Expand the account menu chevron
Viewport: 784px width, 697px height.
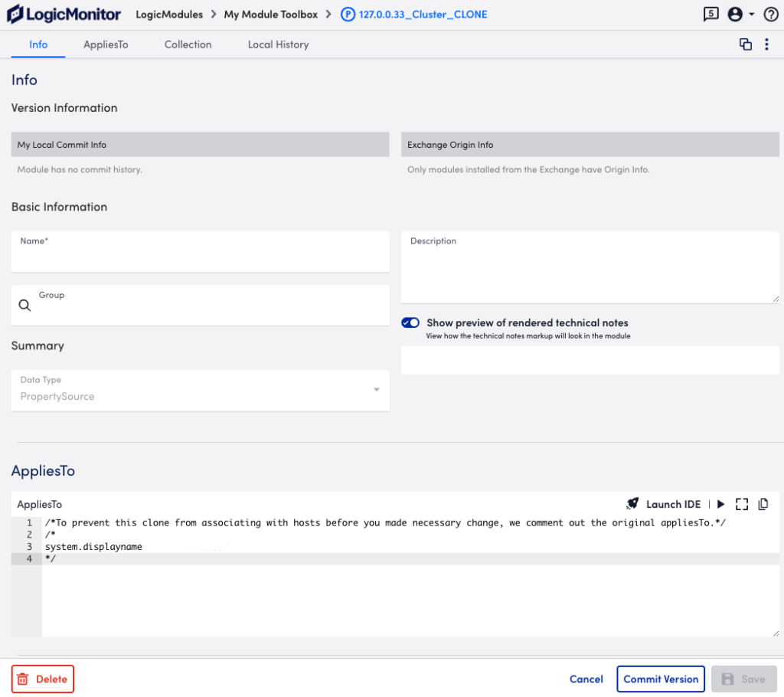point(750,14)
